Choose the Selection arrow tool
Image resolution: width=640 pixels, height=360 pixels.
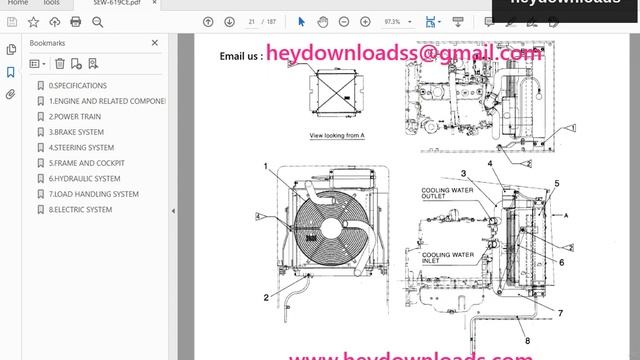(301, 22)
